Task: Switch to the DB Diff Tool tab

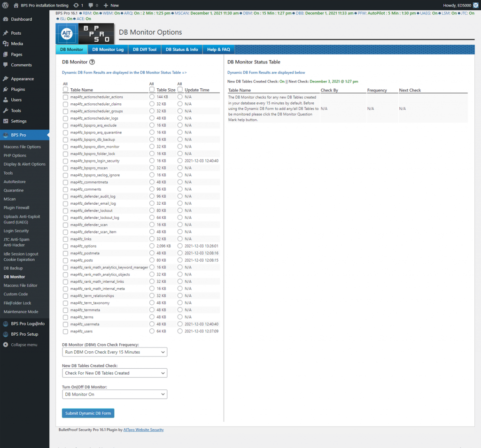Action: [x=145, y=49]
